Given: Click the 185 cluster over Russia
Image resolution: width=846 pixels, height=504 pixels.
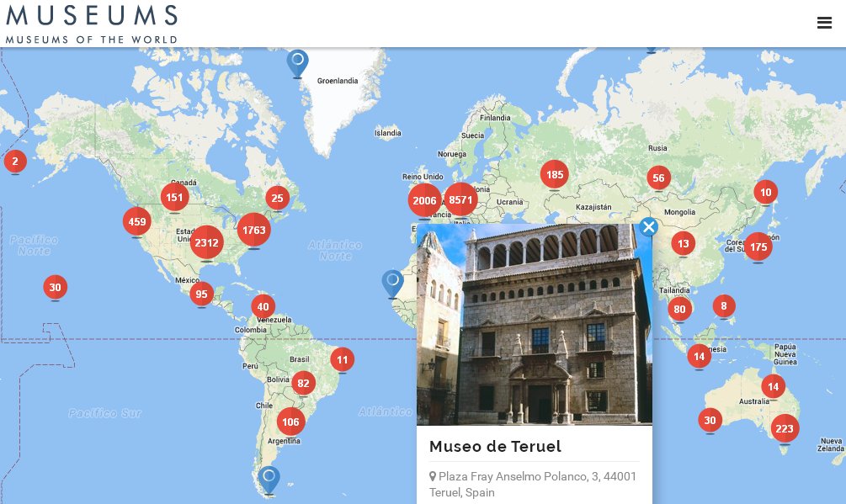Looking at the screenshot, I should tap(554, 174).
